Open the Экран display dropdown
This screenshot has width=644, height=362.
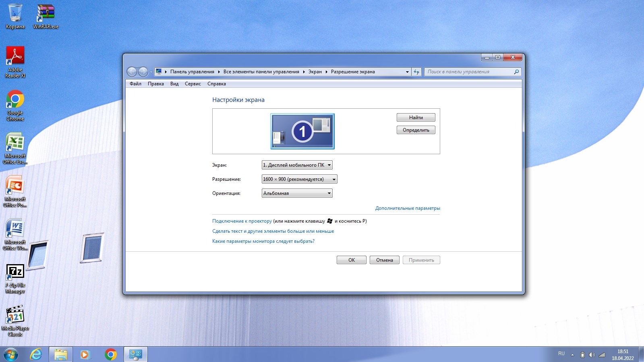coord(297,165)
